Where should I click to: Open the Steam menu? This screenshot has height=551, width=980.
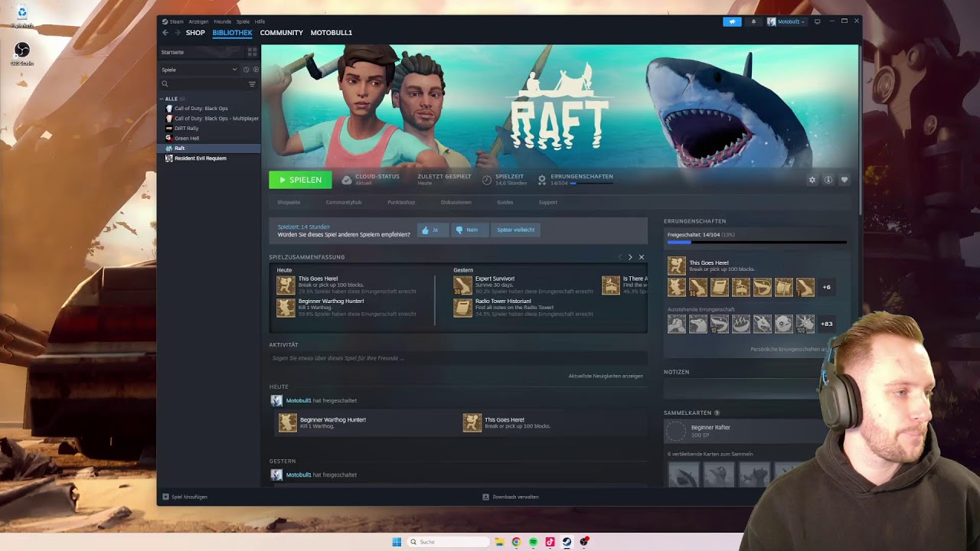click(x=174, y=21)
